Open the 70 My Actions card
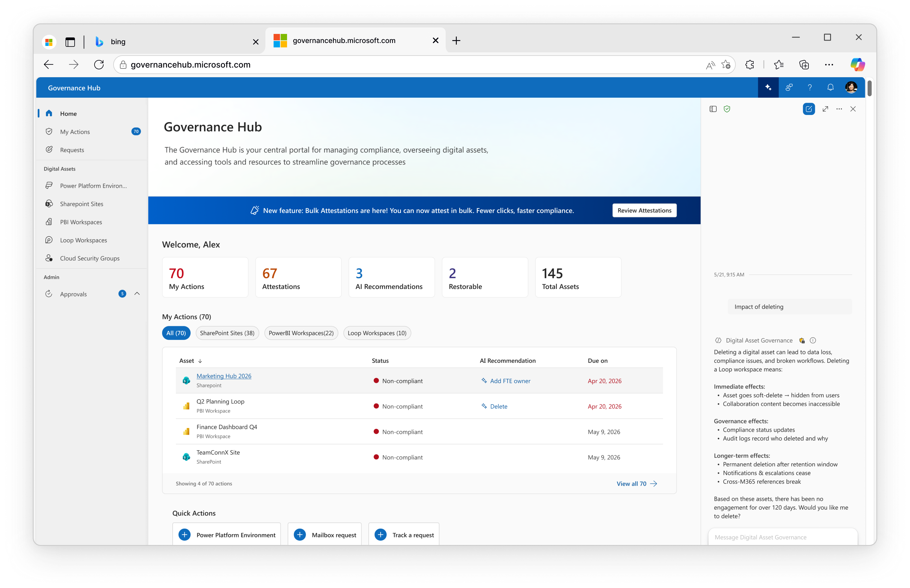 click(x=205, y=277)
